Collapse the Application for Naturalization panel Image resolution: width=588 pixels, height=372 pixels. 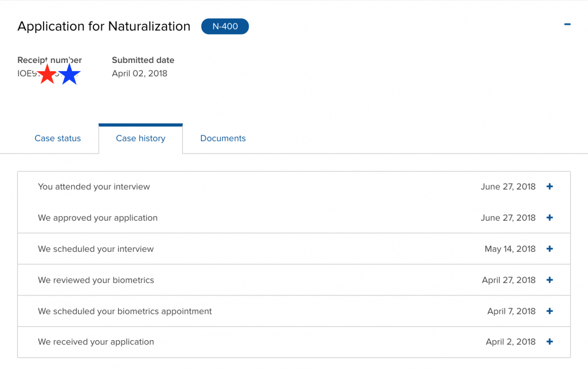[567, 24]
